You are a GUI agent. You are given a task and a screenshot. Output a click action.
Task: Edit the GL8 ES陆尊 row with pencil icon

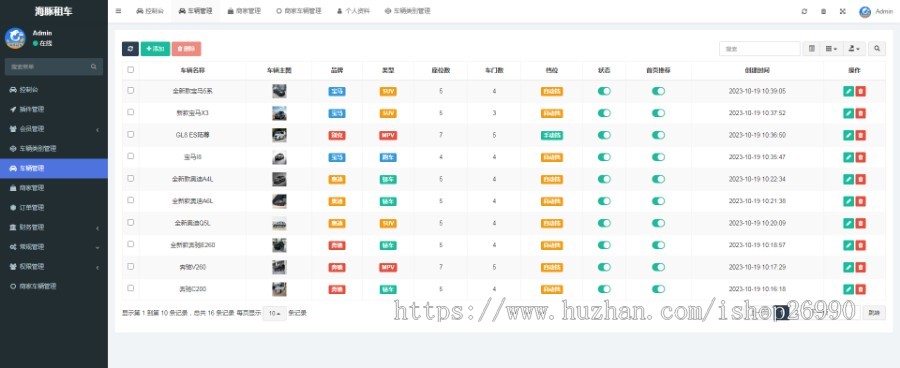pos(848,135)
